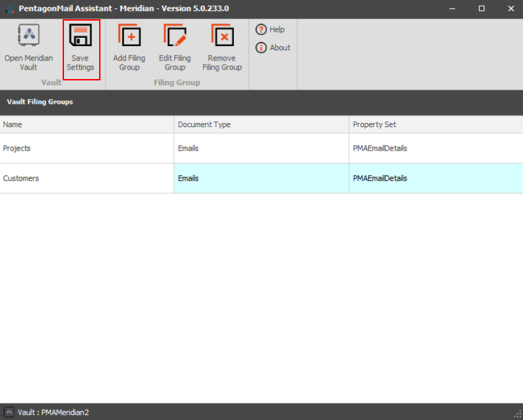523x420 pixels.
Task: Click the window resize grip in the status bar
Action: pos(517,415)
